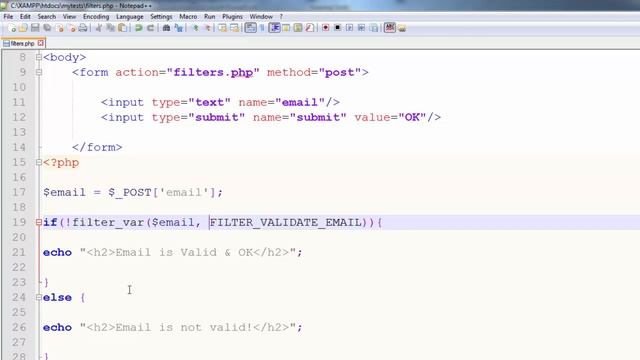This screenshot has width=640, height=360.
Task: Click the Save All toolbar icon
Action: coord(47,28)
